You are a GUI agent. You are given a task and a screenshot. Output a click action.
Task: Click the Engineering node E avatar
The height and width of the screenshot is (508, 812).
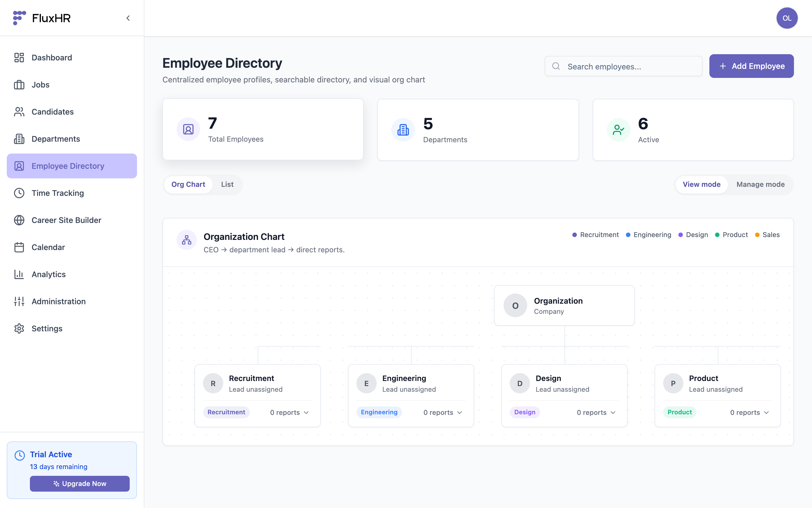pyautogui.click(x=367, y=383)
